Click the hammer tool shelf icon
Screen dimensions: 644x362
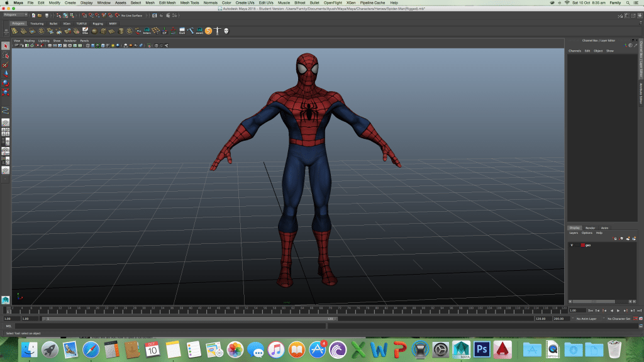(191, 31)
